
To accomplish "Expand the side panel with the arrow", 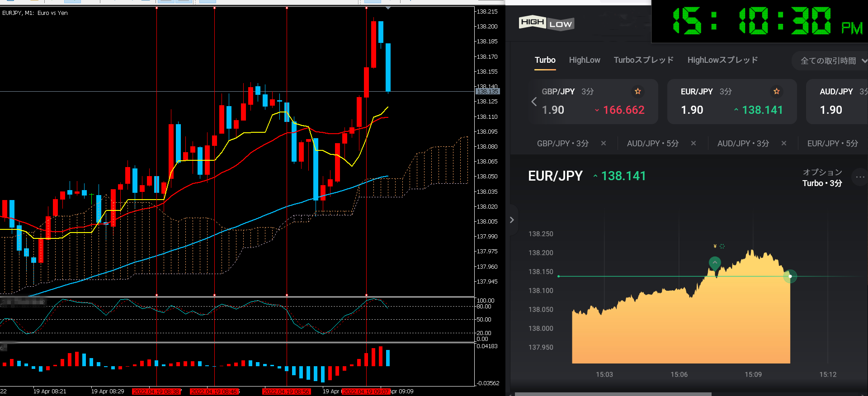I will click(512, 220).
